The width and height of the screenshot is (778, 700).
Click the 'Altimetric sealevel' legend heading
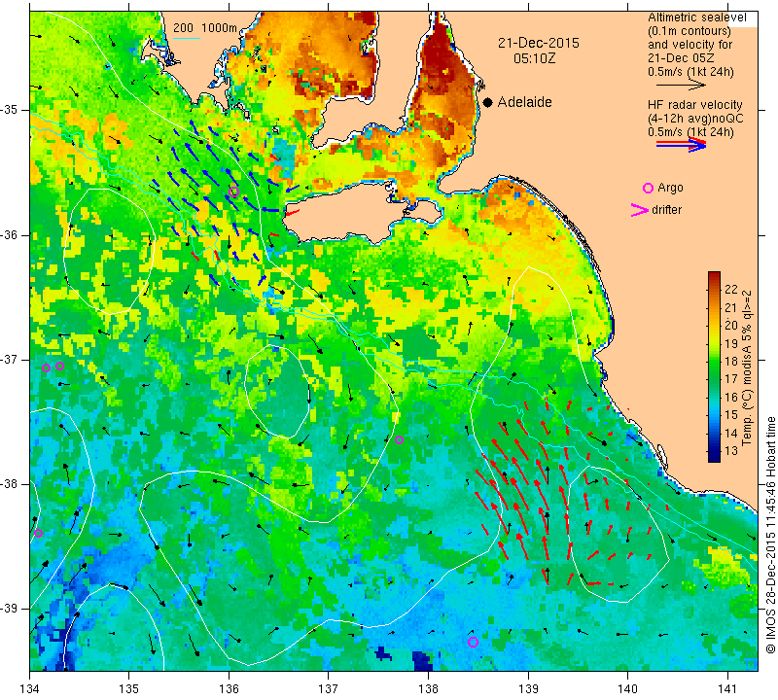[x=696, y=17]
